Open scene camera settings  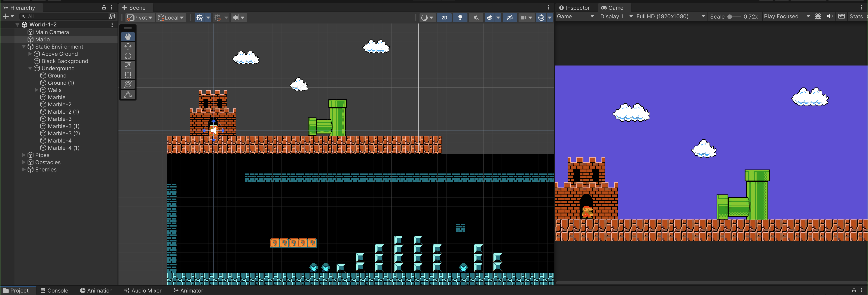pyautogui.click(x=526, y=18)
